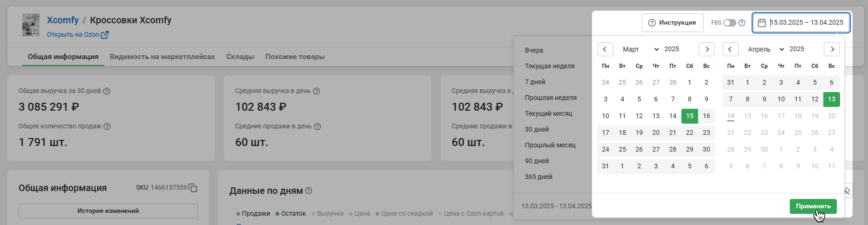Select April 3 in the Апрель calendar
The image size is (868, 225).
[781, 83]
